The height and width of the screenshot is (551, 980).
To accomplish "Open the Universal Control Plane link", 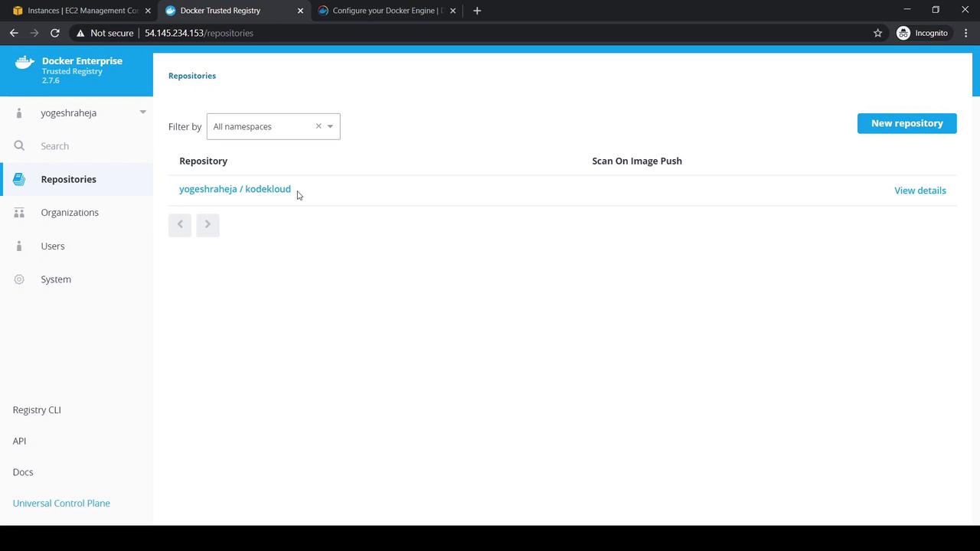I will pyautogui.click(x=61, y=504).
